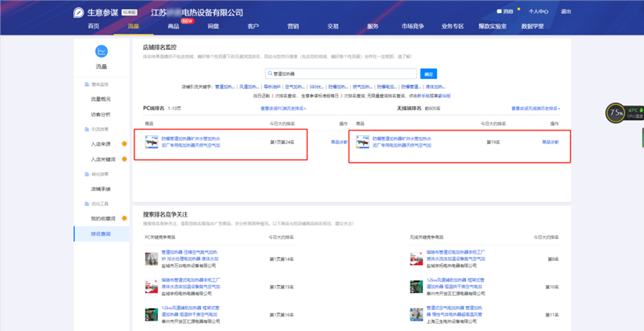Click 退出 to log out
Screen dimensions: 644x331
point(566,12)
